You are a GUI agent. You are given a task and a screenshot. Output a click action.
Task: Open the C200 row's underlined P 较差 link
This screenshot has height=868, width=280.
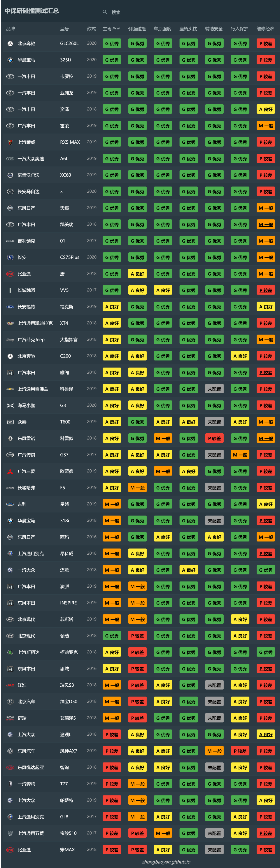point(266,356)
